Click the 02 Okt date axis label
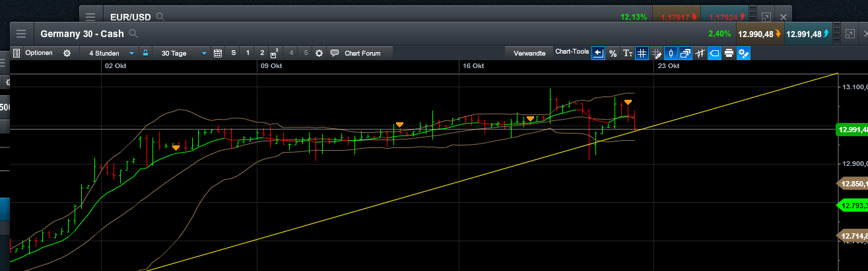 pyautogui.click(x=116, y=66)
